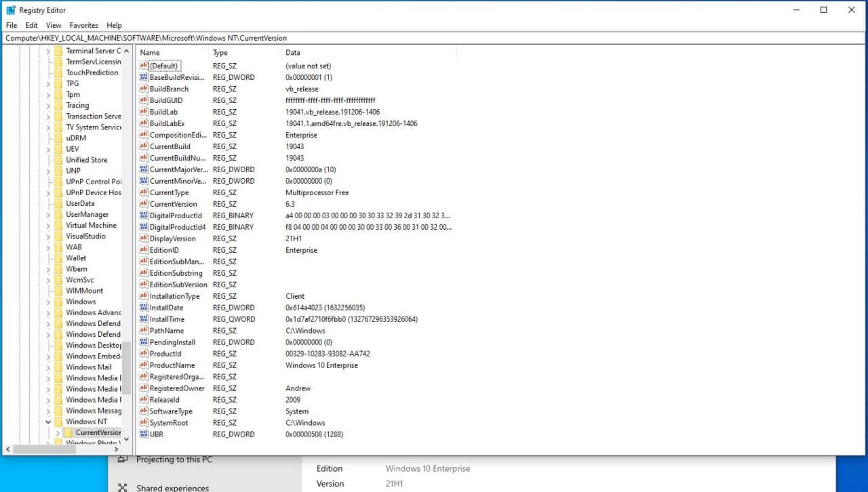868x492 pixels.
Task: Open the Edit menu
Action: click(x=31, y=25)
